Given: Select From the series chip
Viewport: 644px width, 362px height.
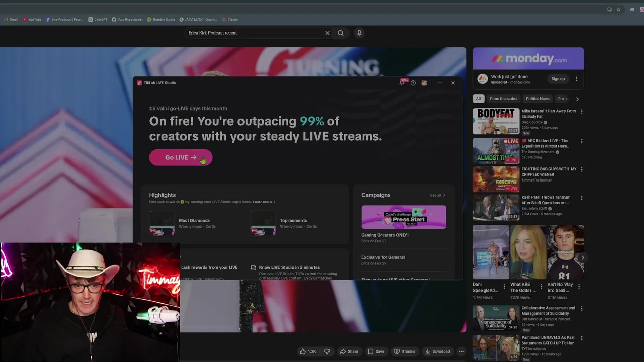Looking at the screenshot, I should [x=503, y=99].
